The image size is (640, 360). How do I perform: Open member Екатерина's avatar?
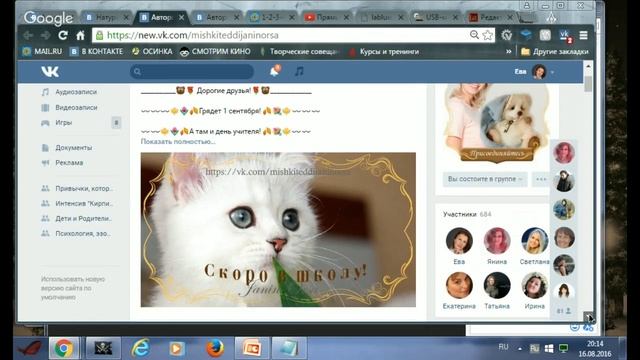tap(459, 285)
